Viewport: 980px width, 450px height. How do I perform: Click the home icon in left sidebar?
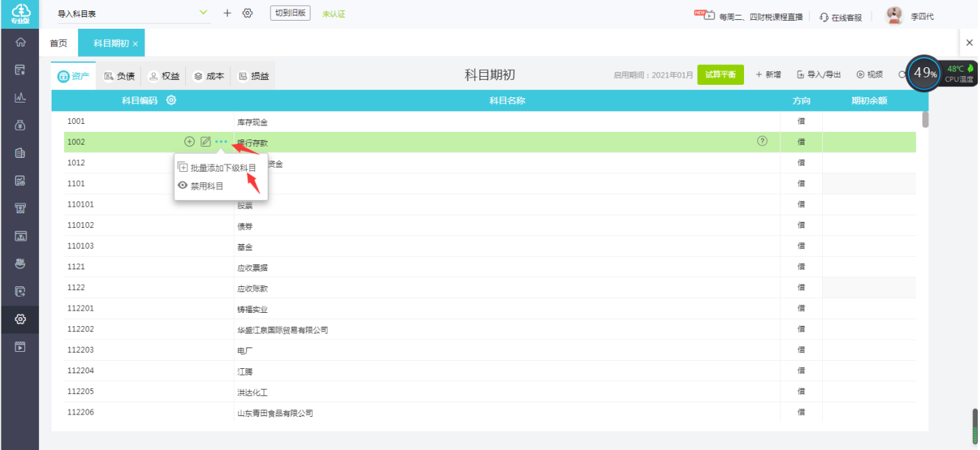21,43
